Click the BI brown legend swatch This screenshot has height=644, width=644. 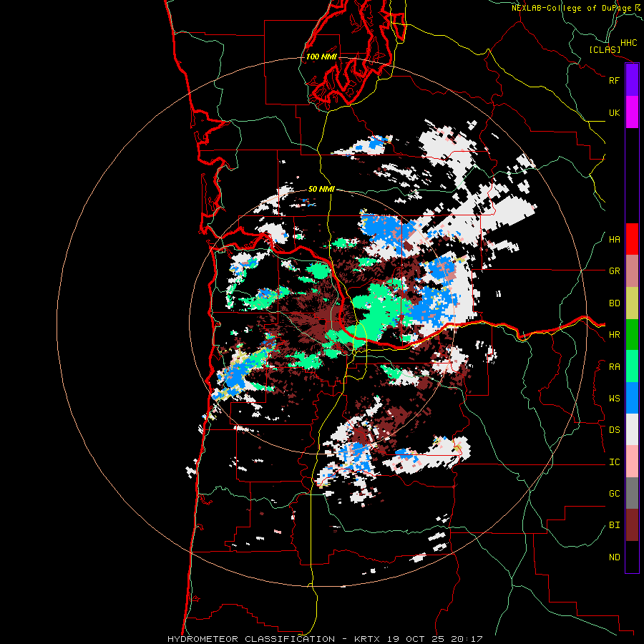coord(632,525)
